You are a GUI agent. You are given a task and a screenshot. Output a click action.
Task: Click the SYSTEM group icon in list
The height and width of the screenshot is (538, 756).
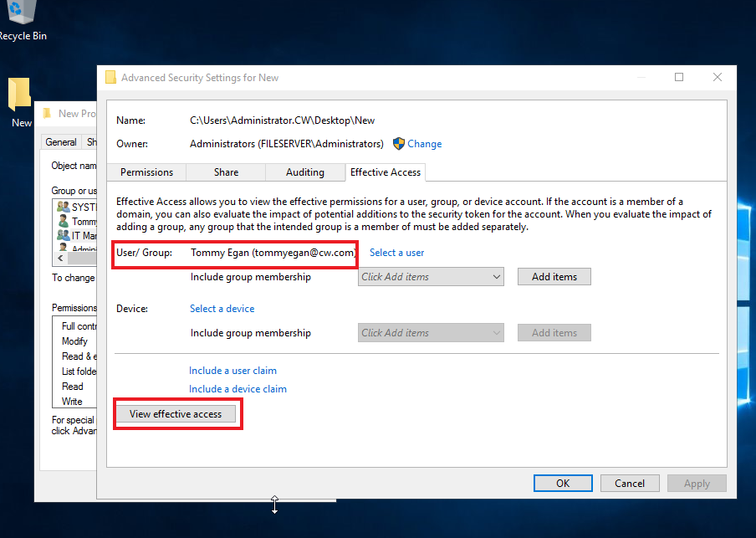(63, 207)
